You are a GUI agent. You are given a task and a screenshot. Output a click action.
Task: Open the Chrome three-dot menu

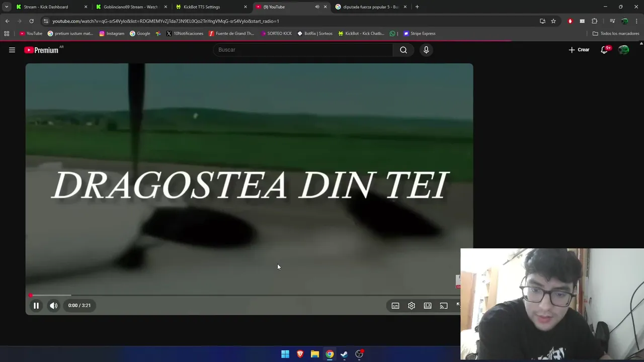[x=637, y=21]
